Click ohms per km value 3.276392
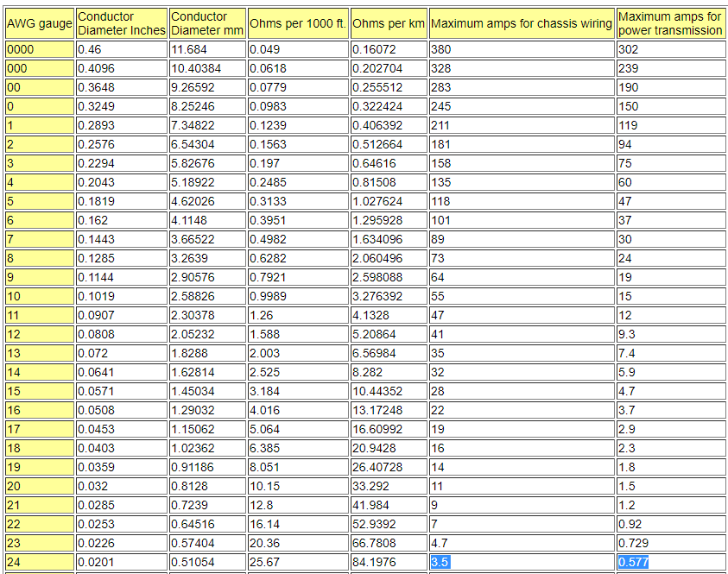 click(x=389, y=296)
